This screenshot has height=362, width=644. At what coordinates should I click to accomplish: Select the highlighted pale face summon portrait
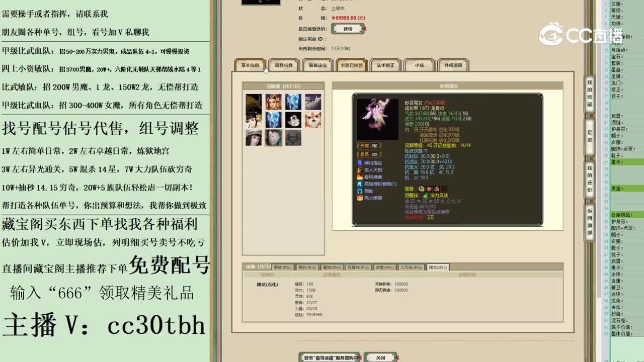tap(273, 138)
